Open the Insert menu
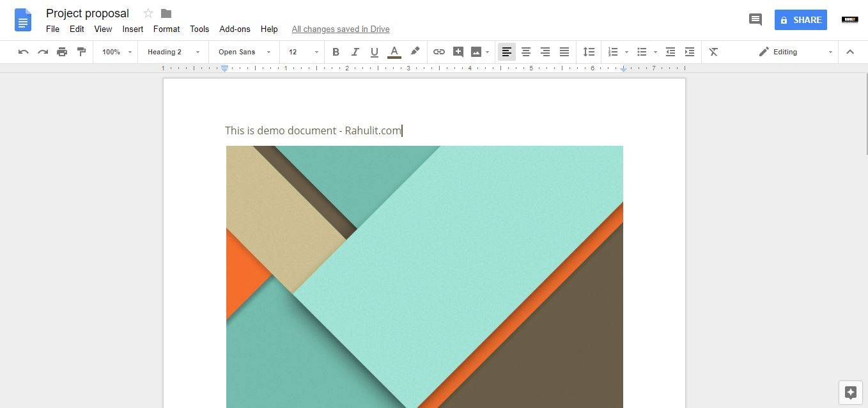This screenshot has width=868, height=408. [x=132, y=29]
